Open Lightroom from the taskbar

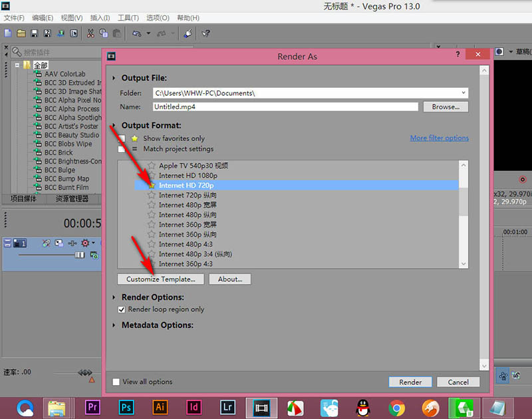tap(227, 407)
